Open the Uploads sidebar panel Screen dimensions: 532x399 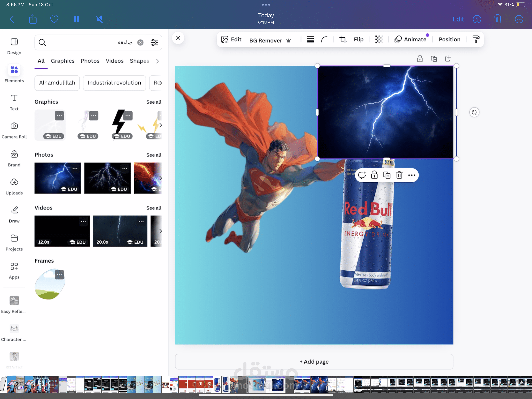tap(14, 186)
